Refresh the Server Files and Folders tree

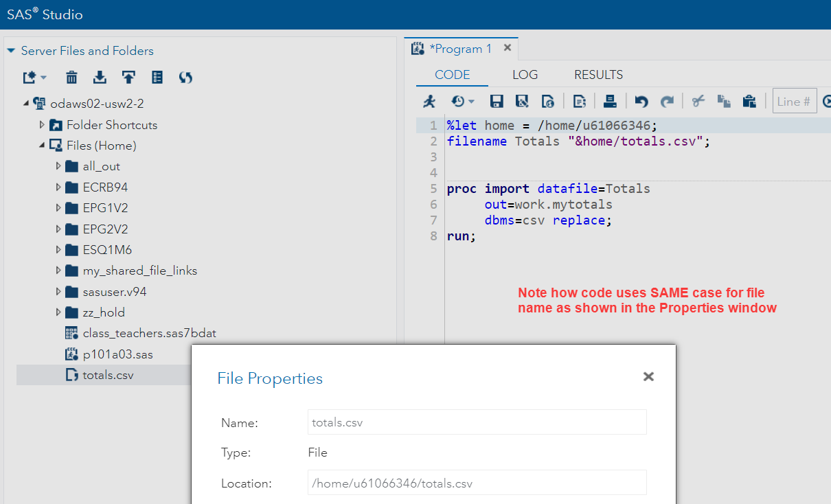pos(185,78)
